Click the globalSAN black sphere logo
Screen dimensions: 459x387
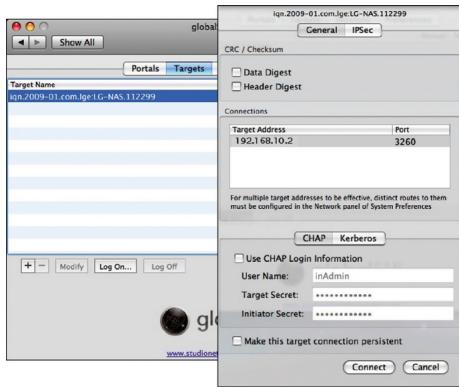click(x=174, y=321)
